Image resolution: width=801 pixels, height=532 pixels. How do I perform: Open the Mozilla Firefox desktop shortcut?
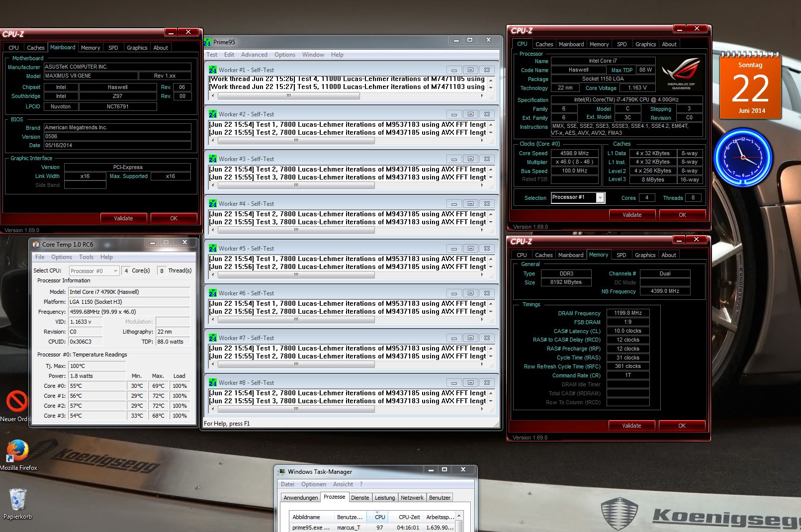[18, 455]
